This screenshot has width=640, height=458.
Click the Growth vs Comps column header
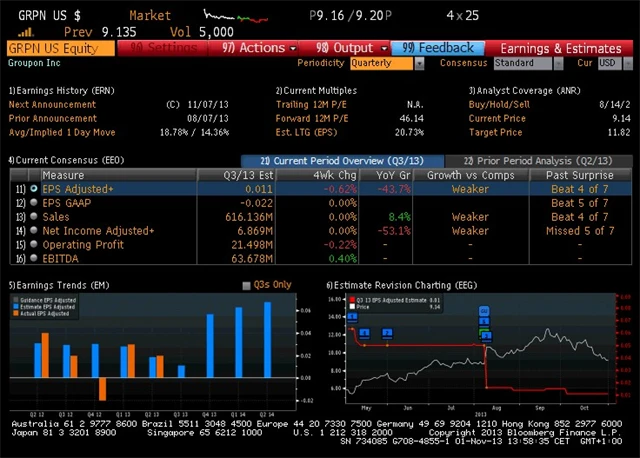tap(471, 175)
